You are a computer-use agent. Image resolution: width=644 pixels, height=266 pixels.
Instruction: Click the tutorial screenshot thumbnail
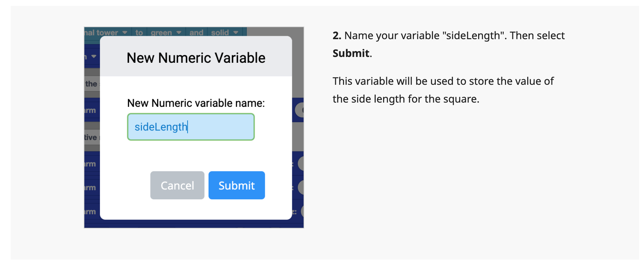(194, 127)
